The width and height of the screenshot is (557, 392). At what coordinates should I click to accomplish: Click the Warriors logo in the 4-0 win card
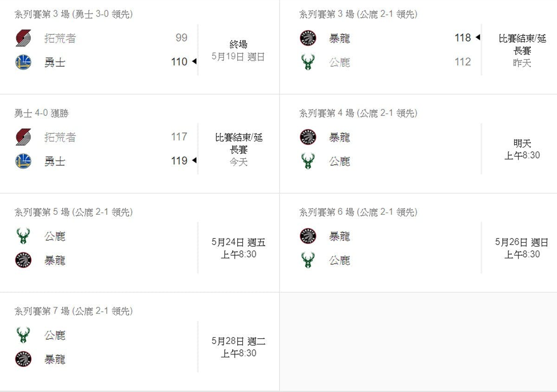[x=23, y=161]
